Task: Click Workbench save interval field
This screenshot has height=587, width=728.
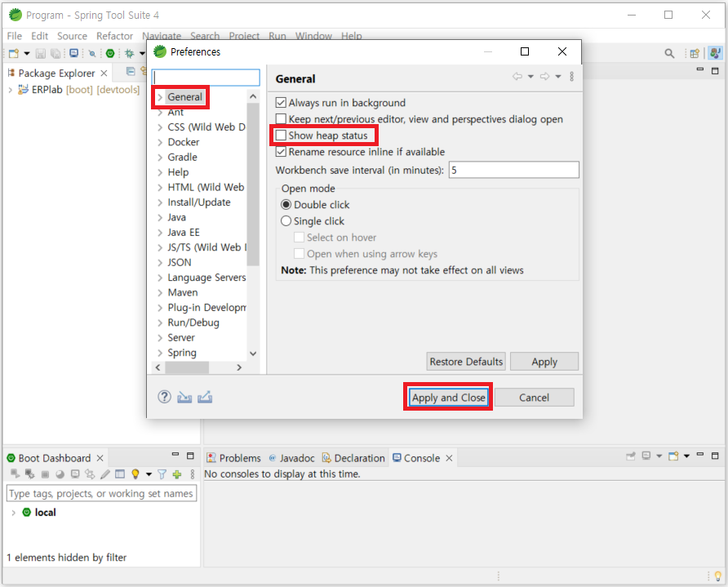Action: (x=513, y=170)
